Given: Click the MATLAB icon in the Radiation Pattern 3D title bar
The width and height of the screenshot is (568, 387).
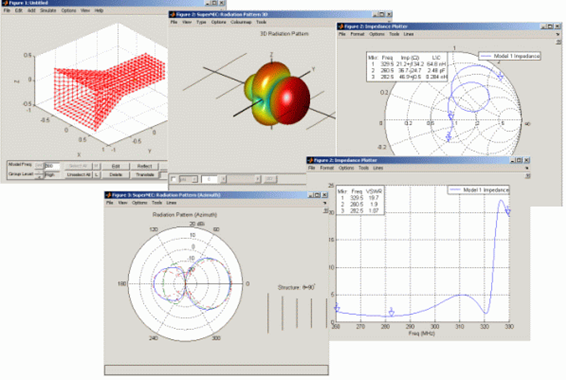Looking at the screenshot, I should pos(173,14).
